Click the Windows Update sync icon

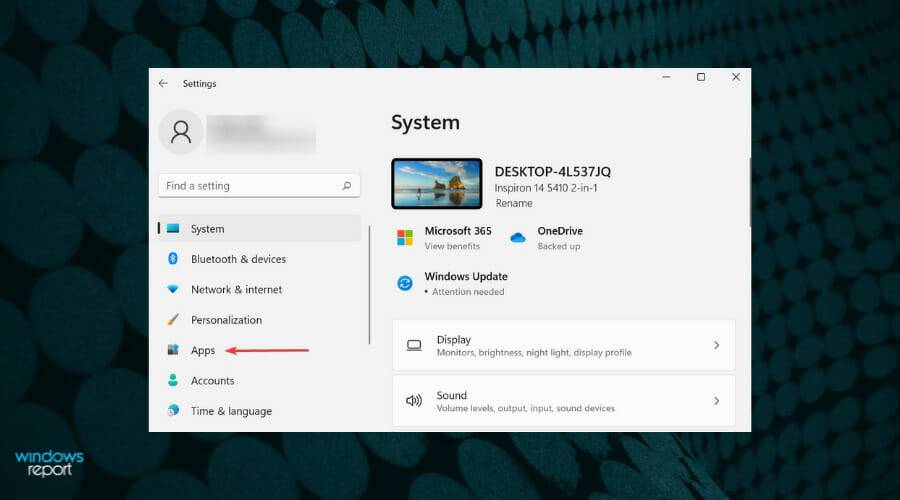click(405, 283)
